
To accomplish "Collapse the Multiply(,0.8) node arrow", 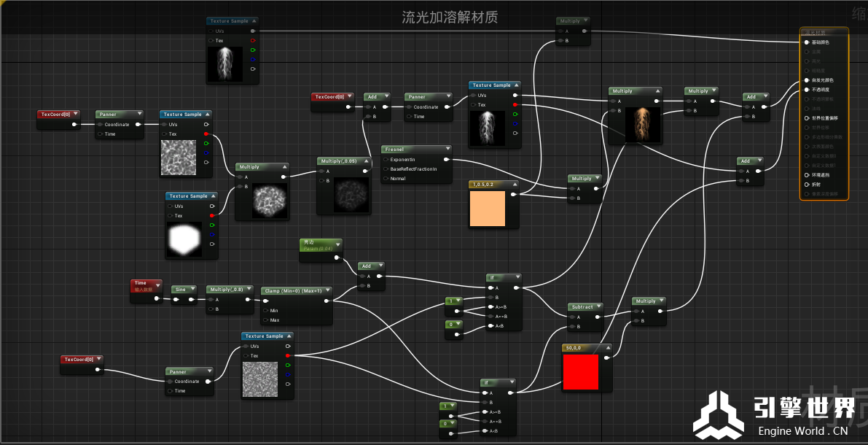I will [x=249, y=289].
